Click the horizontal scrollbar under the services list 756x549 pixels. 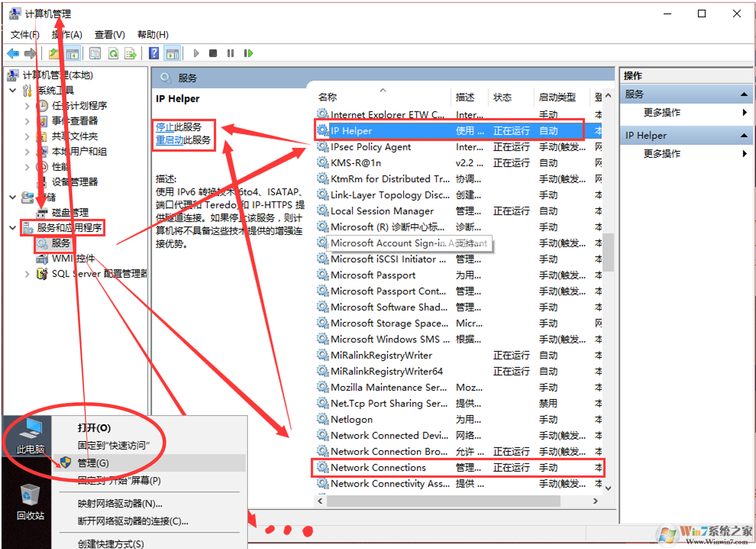443,501
